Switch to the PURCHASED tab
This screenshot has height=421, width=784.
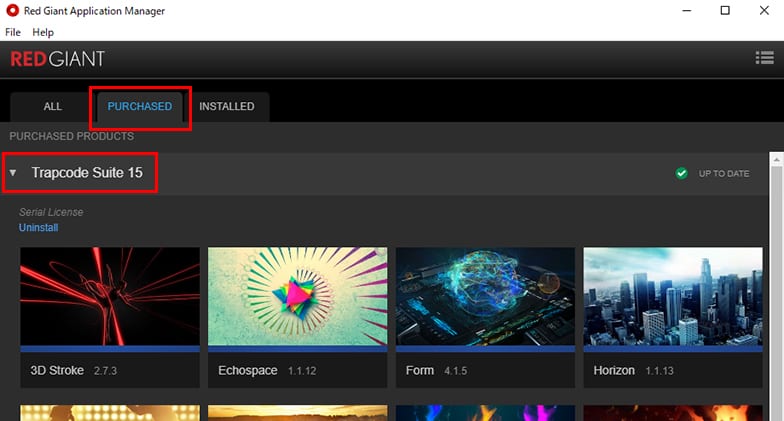pyautogui.click(x=140, y=106)
